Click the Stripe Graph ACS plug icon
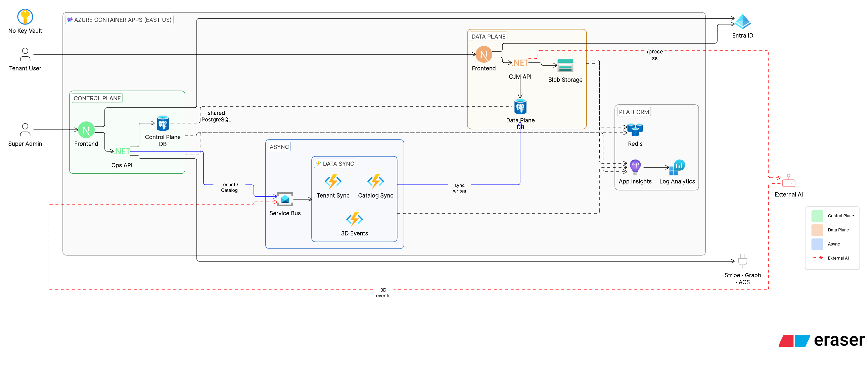The width and height of the screenshot is (868, 384). [x=743, y=261]
